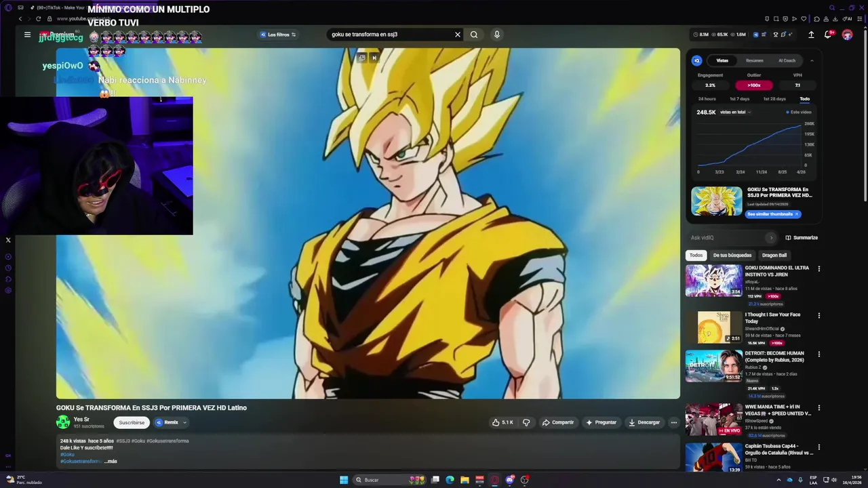The width and height of the screenshot is (868, 488).
Task: Open the Windows Start button
Action: pyautogui.click(x=344, y=480)
